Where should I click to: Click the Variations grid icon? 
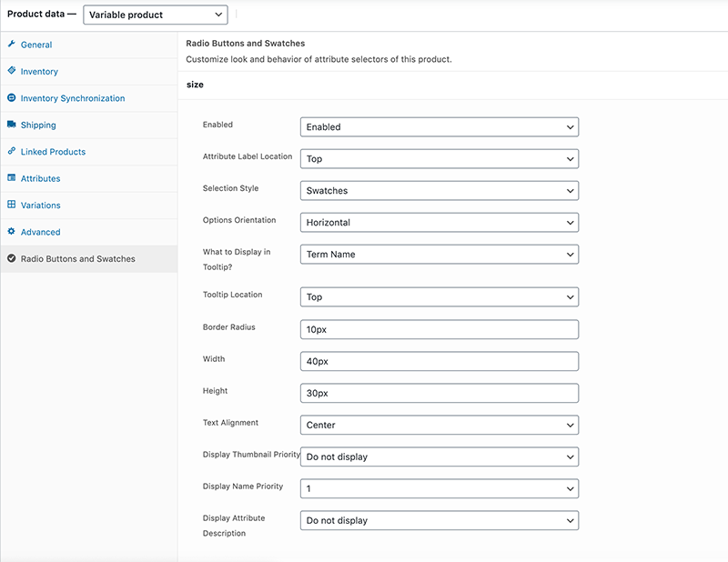(x=12, y=205)
